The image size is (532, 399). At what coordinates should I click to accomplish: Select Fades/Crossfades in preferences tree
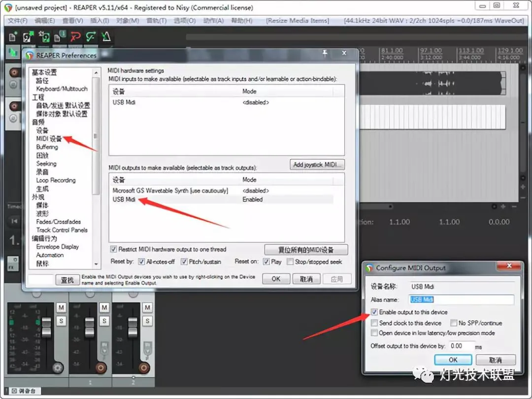(58, 222)
